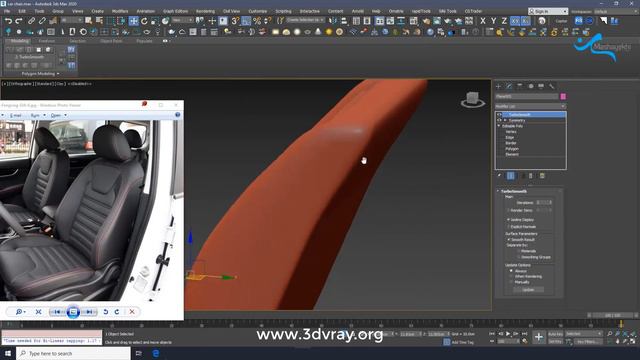Toggle the Percent Snap icon

click(x=257, y=21)
